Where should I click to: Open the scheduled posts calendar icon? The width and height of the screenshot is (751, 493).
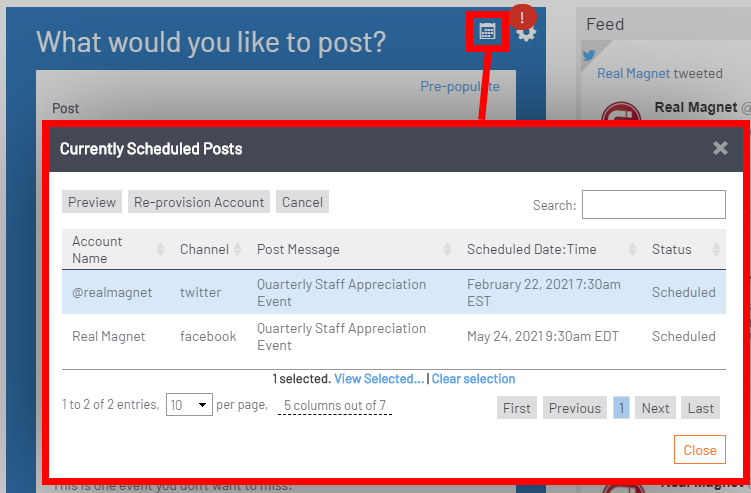point(487,32)
